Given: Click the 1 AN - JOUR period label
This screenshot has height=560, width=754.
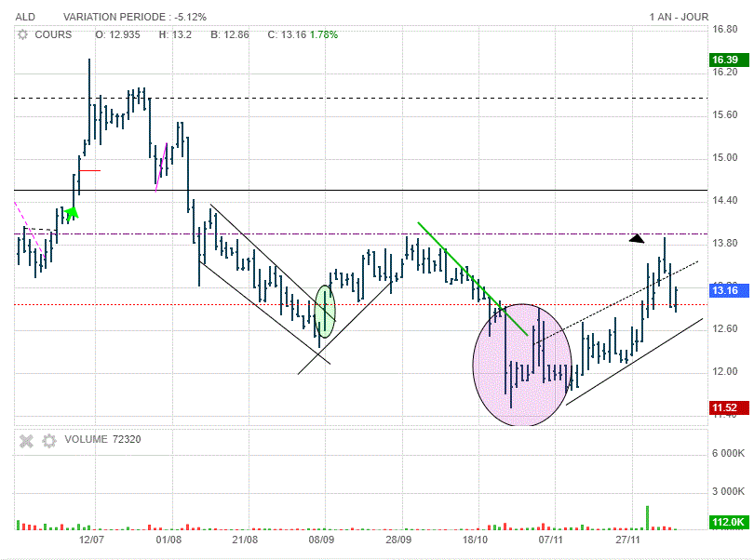Looking at the screenshot, I should tap(679, 17).
